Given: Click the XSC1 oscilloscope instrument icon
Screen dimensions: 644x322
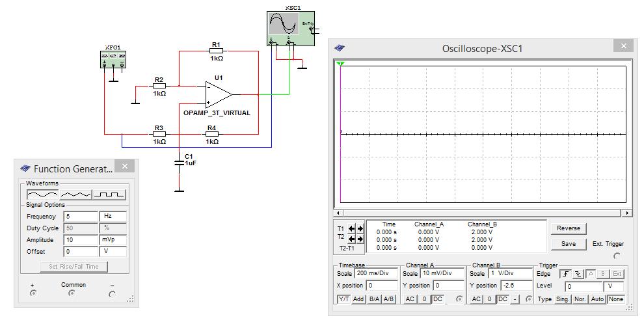Looking at the screenshot, I should [290, 29].
